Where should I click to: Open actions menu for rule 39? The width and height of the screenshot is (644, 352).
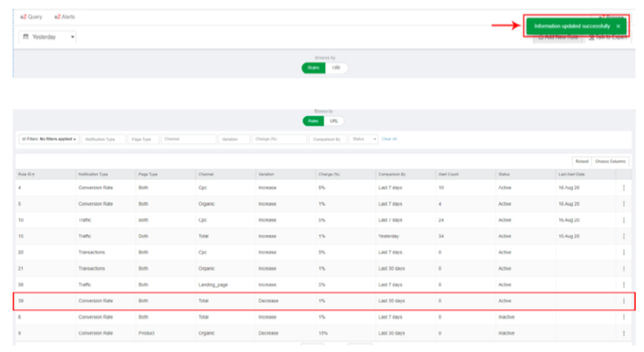[623, 301]
